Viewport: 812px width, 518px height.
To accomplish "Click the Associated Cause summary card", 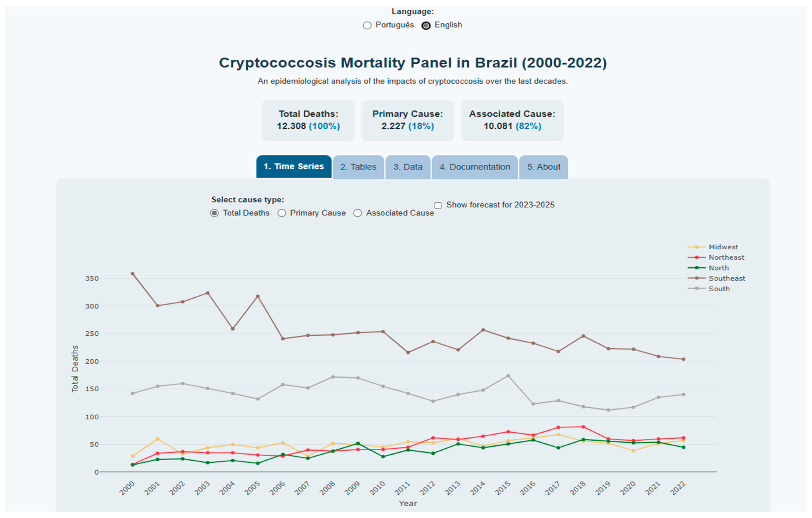I will pos(512,120).
